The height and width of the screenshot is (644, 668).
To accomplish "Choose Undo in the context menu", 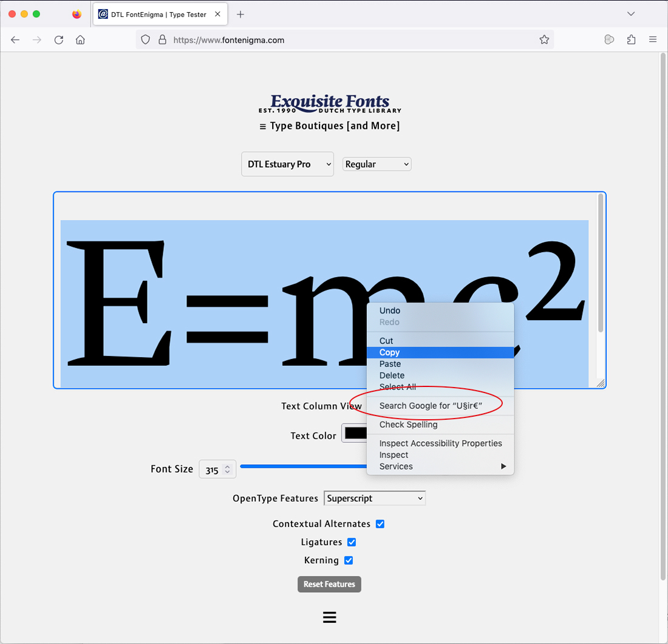I will pos(440,310).
